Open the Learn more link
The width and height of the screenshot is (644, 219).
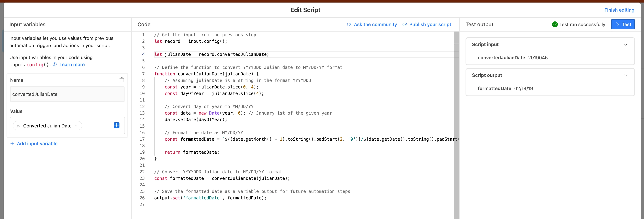(72, 65)
